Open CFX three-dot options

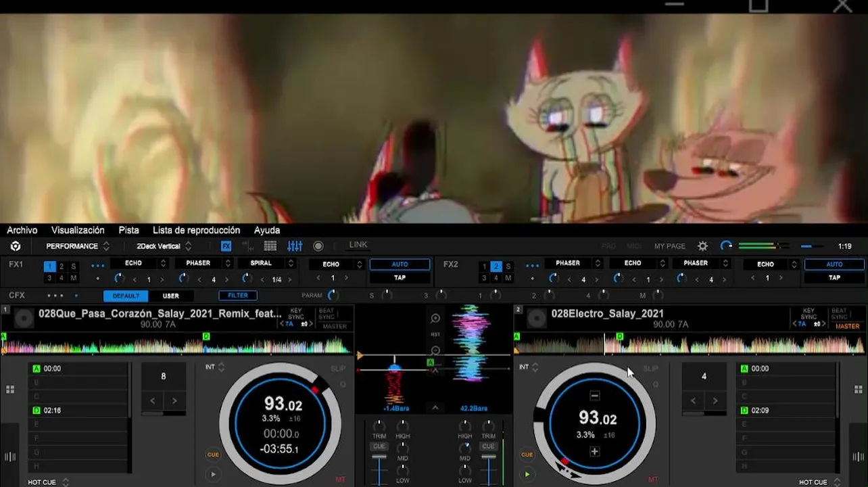(55, 296)
